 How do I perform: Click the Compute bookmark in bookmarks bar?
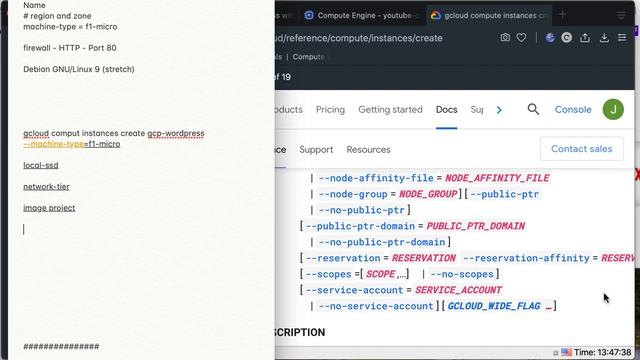pos(308,57)
